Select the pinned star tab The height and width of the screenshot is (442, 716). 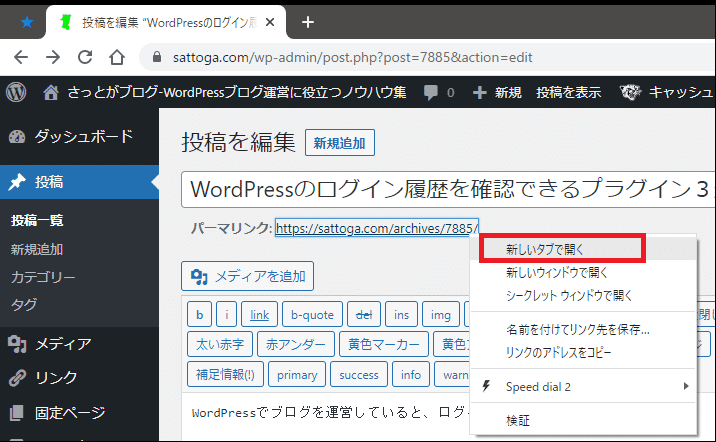pyautogui.click(x=27, y=22)
